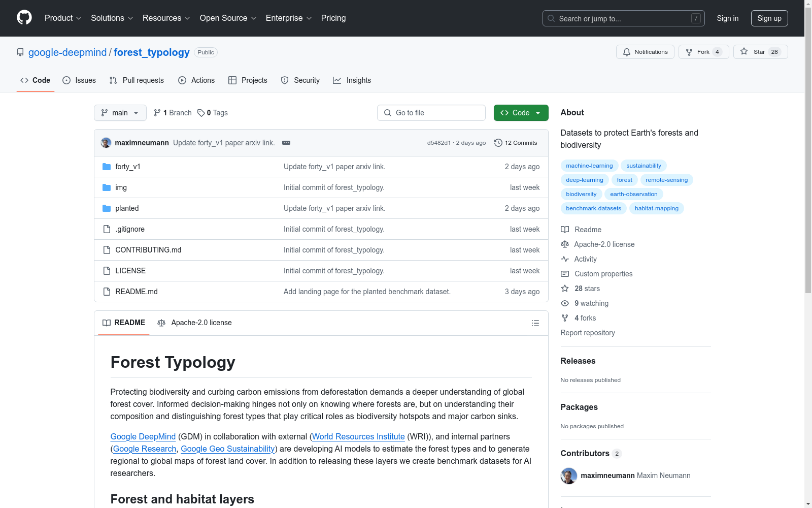Image resolution: width=812 pixels, height=508 pixels.
Task: Open the Pull requests tab
Action: point(137,80)
